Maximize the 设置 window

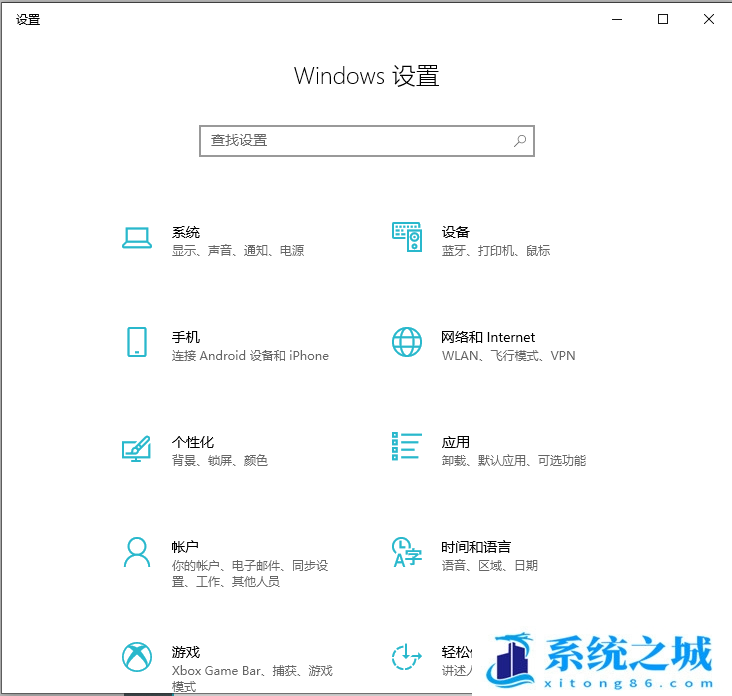663,20
